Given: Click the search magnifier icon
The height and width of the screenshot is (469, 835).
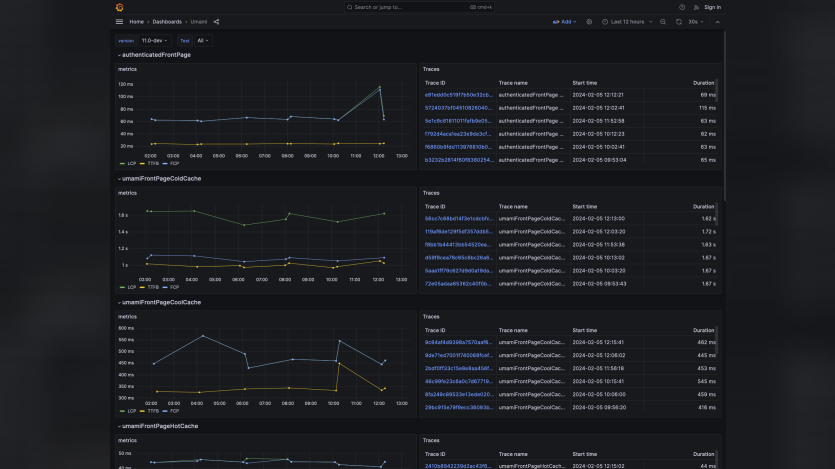Looking at the screenshot, I should tap(349, 7).
